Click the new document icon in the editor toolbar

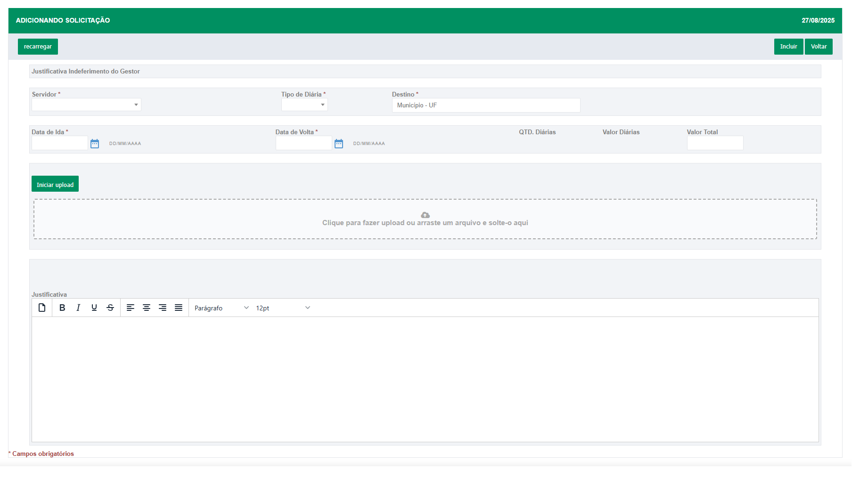[42, 308]
